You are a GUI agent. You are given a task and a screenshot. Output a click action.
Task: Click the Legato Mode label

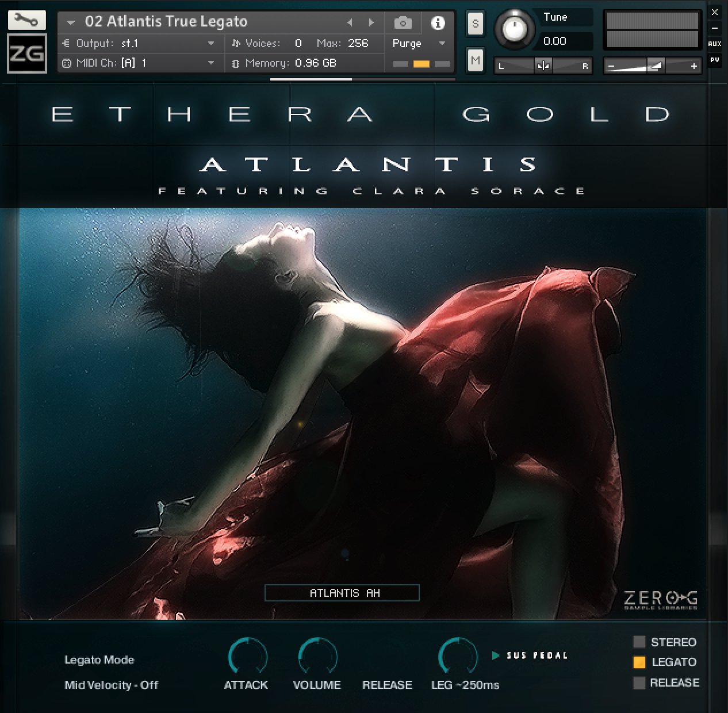click(x=99, y=660)
